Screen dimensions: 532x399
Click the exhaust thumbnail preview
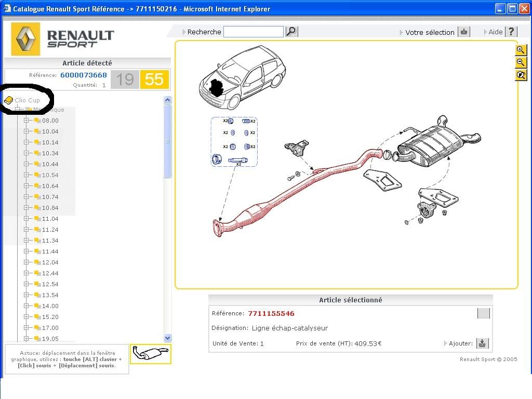coord(151,354)
